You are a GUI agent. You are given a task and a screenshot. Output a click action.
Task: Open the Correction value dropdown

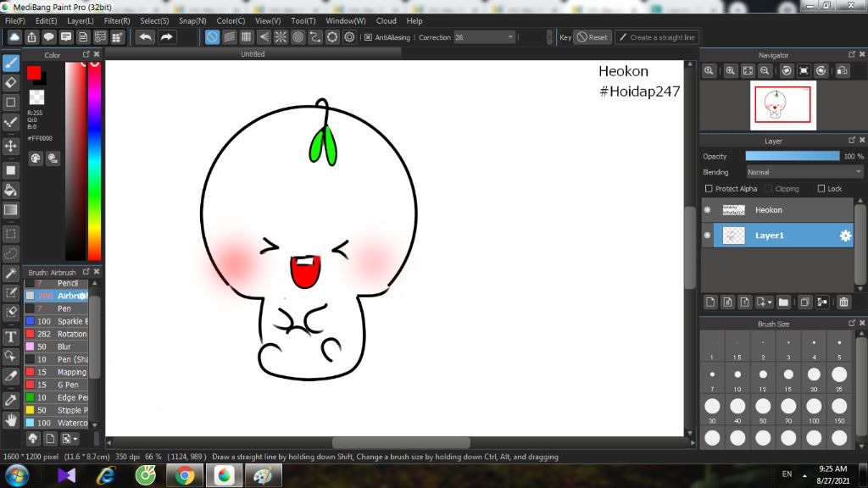tap(509, 37)
